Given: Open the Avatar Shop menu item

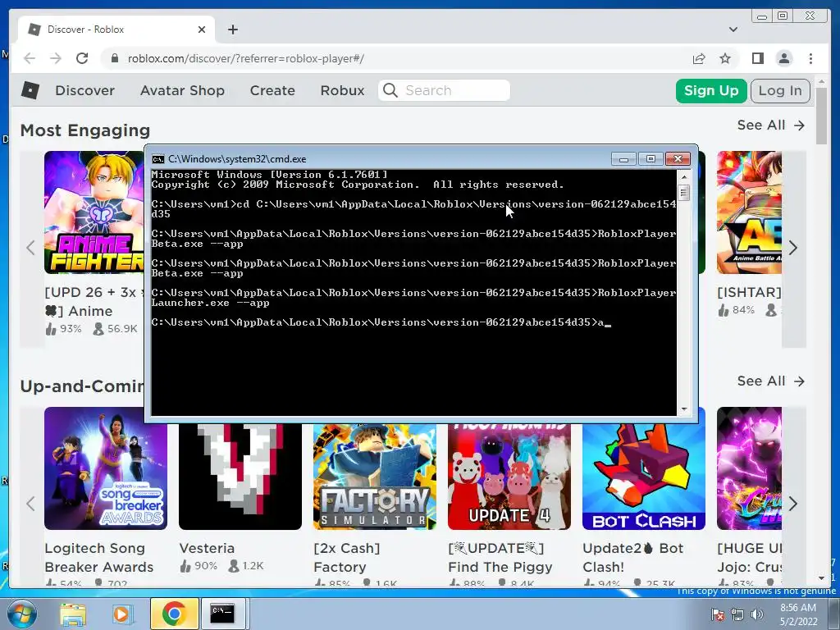Looking at the screenshot, I should [182, 90].
